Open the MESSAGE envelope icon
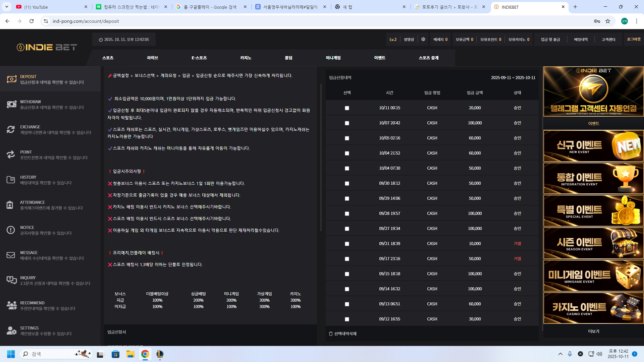644x362 pixels. coord(11,255)
